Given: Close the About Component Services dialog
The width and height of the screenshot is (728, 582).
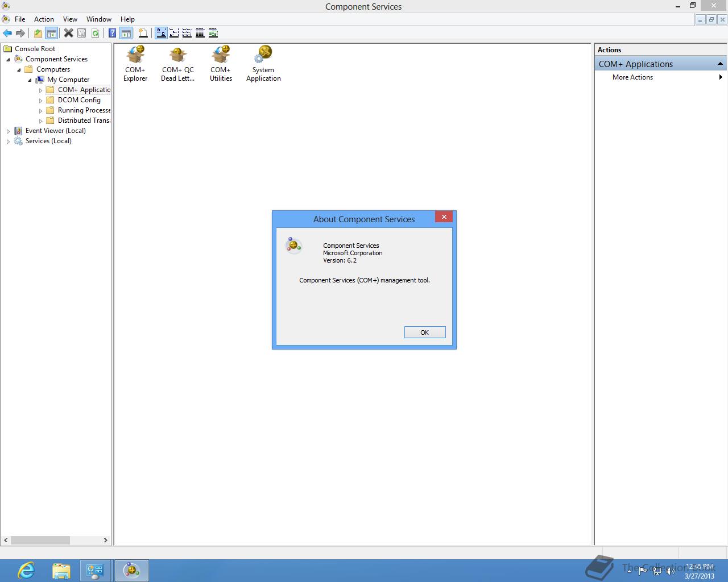Looking at the screenshot, I should pyautogui.click(x=444, y=217).
